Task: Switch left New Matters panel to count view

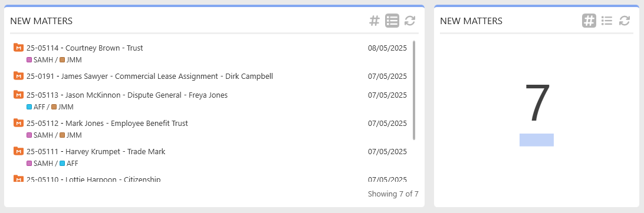Action: pos(374,21)
